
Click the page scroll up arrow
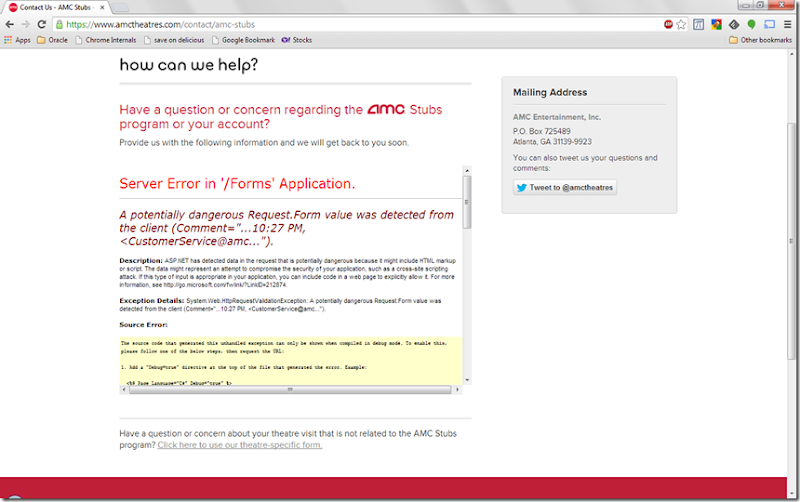[x=791, y=53]
